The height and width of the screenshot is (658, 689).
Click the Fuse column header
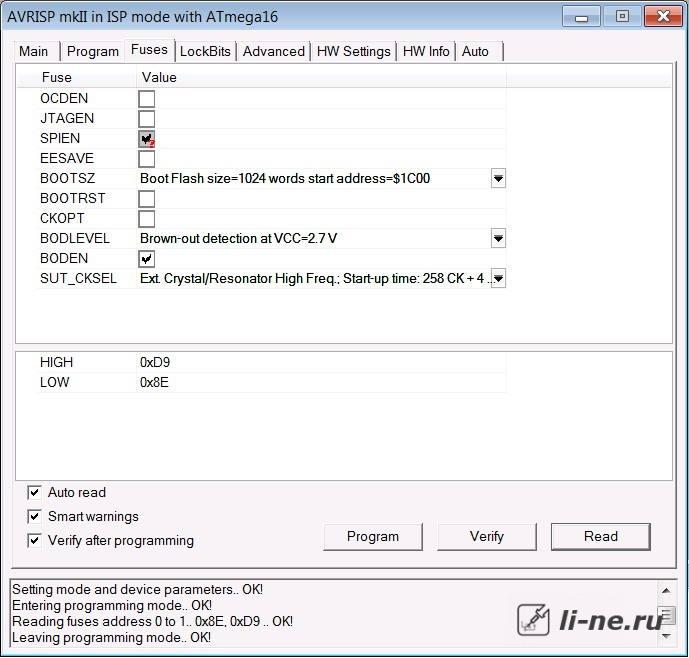(x=57, y=77)
